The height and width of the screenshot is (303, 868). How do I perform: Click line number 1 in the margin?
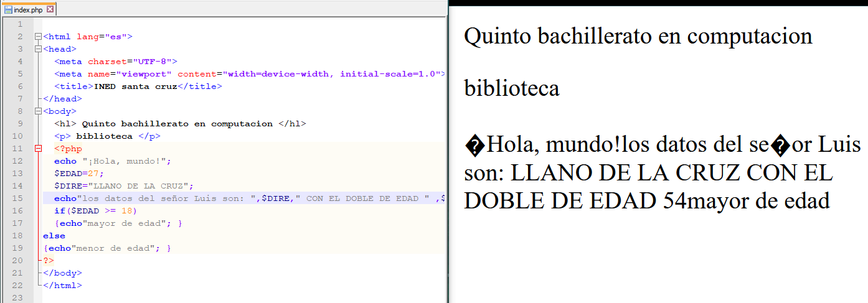21,24
